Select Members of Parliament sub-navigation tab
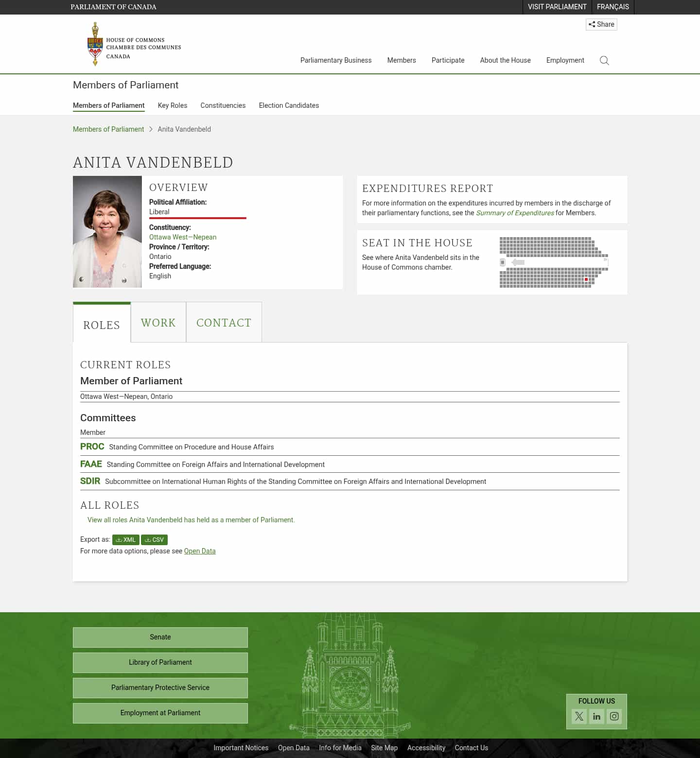700x758 pixels. [109, 105]
